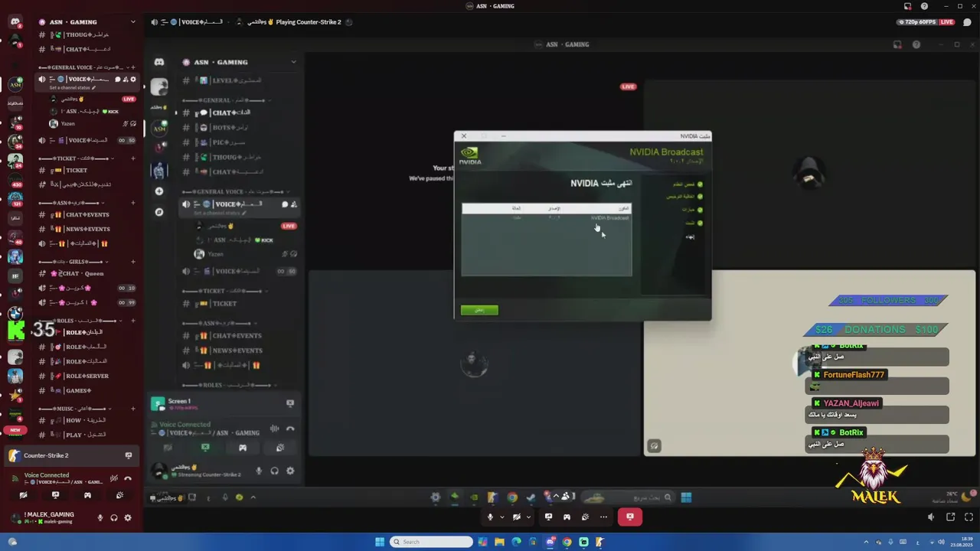This screenshot has width=980, height=551.
Task: Open soundboard in bottom call bar
Action: [585, 517]
